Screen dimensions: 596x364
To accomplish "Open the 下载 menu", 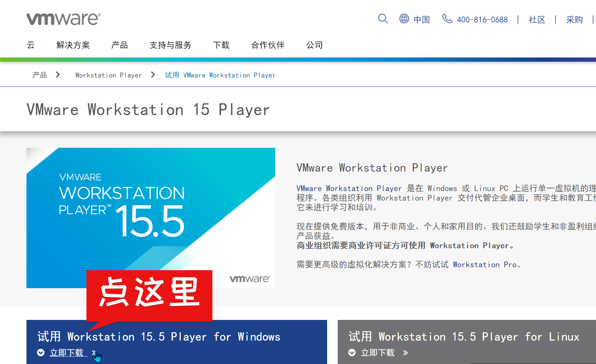I will tap(221, 45).
